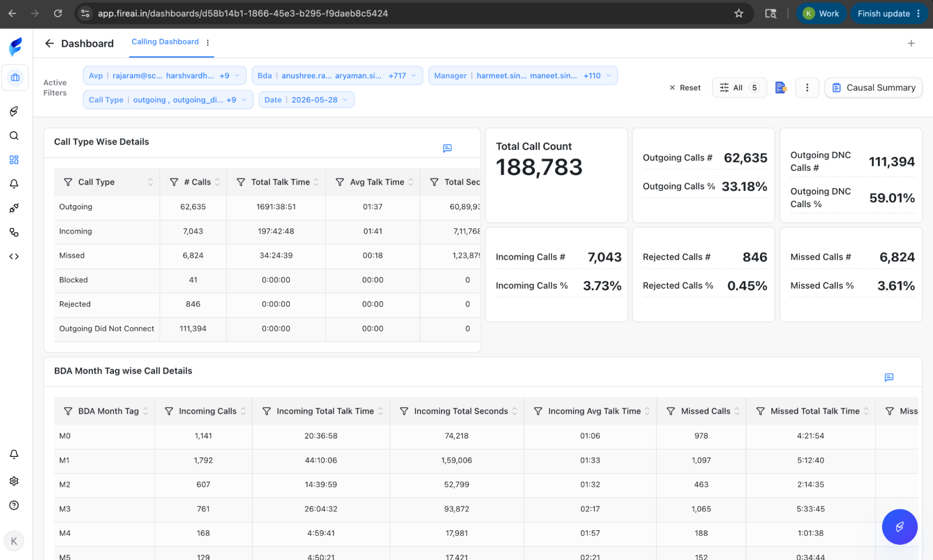The image size is (933, 560).
Task: Open the three-dot menu next to Calling Dashboard
Action: (208, 42)
